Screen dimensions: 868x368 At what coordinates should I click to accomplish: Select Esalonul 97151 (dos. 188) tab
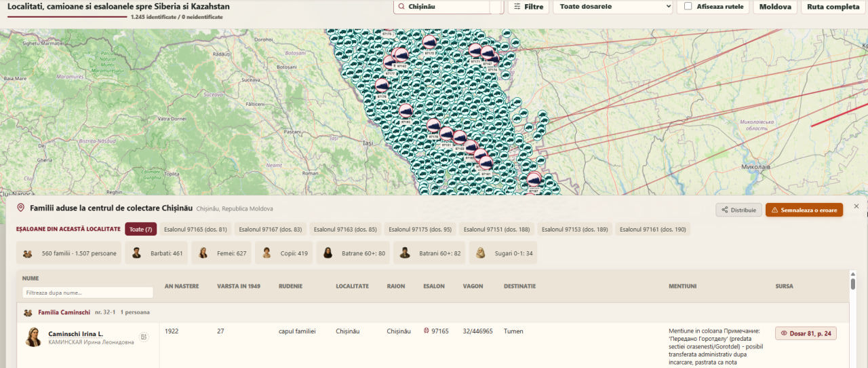point(495,229)
